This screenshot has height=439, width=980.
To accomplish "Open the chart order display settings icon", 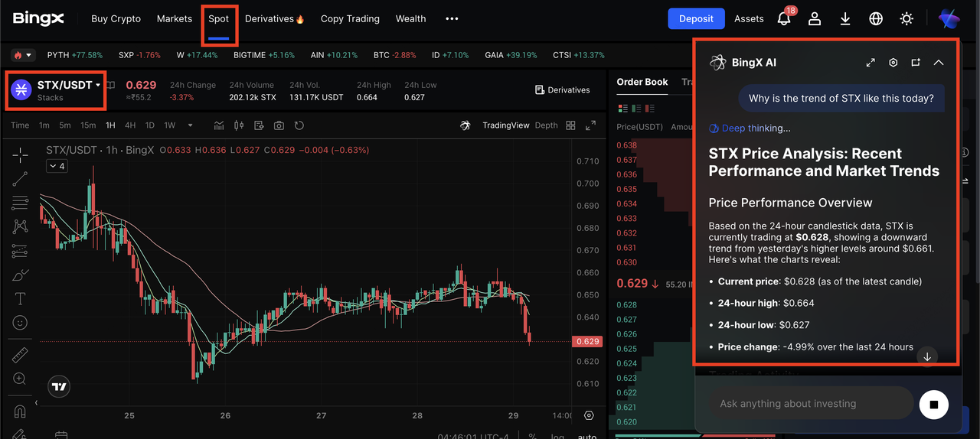I will (x=259, y=125).
